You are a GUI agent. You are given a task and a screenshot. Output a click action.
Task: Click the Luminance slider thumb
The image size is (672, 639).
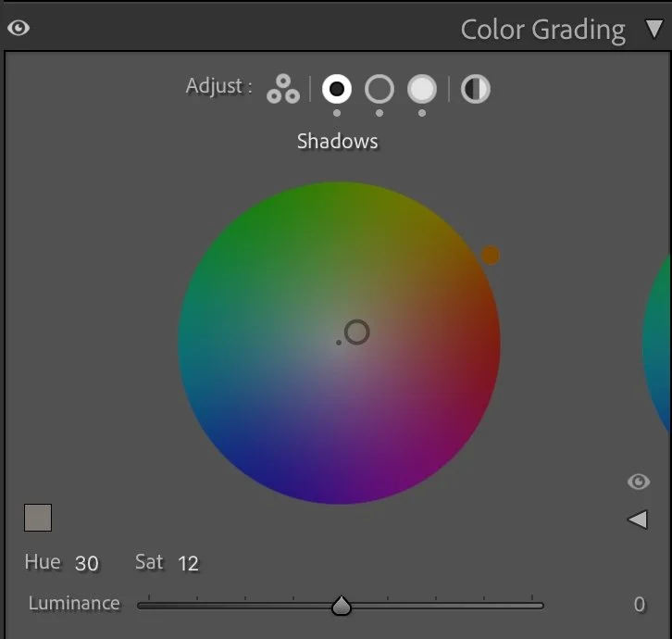(x=342, y=606)
